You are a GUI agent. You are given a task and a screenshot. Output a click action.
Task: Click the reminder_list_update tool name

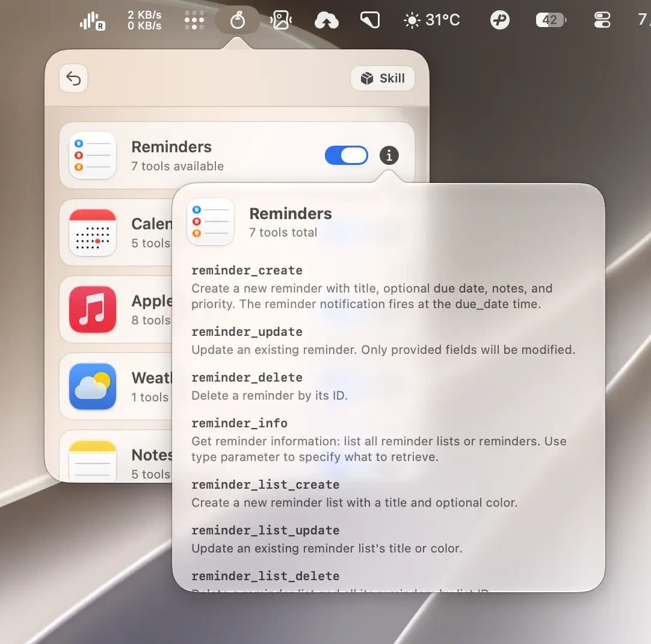pyautogui.click(x=266, y=530)
